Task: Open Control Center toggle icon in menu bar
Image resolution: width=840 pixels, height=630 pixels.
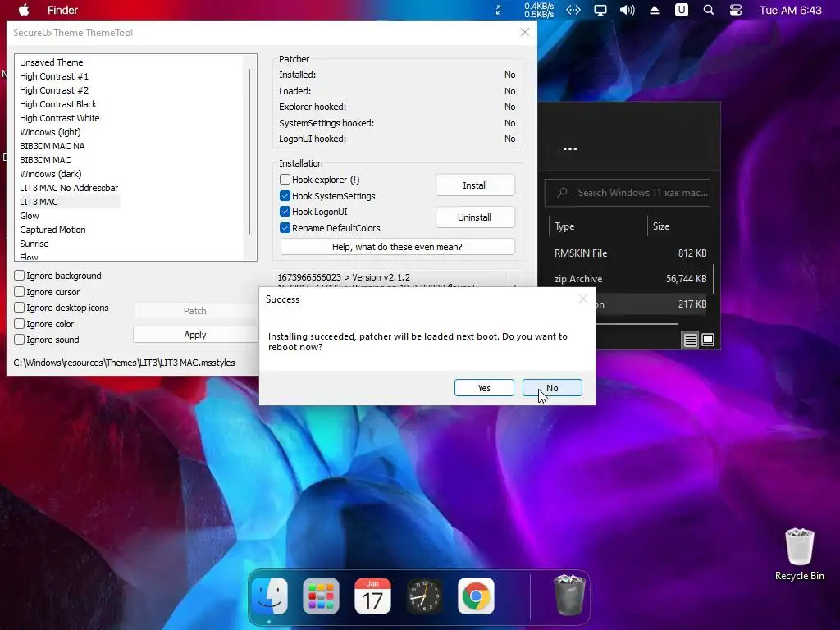Action: click(736, 10)
